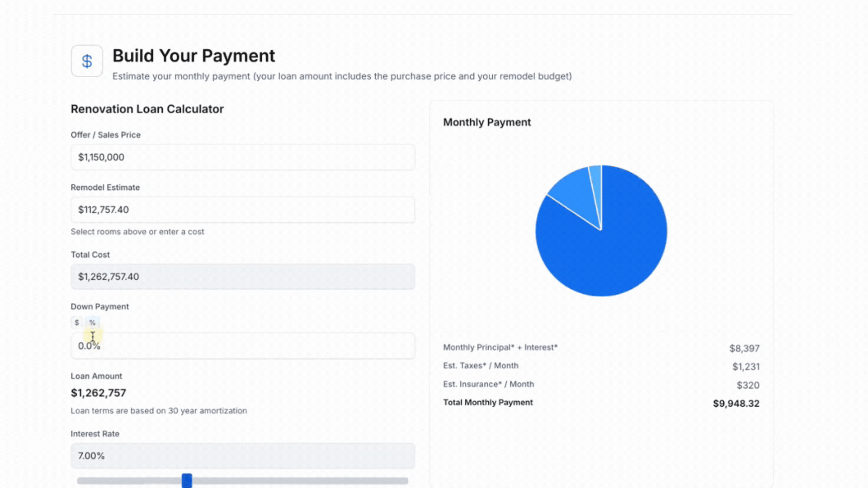Click the Monthly Payment panel title
This screenshot has width=868, height=488.
click(x=487, y=122)
